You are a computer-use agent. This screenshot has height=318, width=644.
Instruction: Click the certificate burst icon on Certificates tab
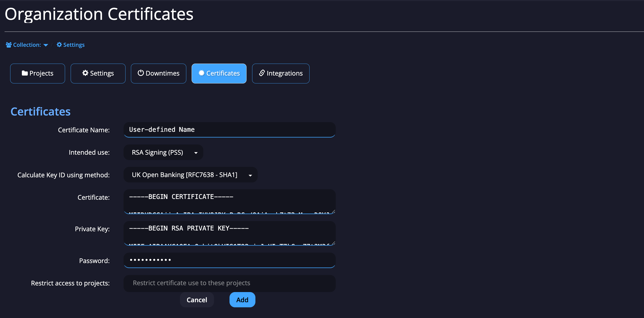(x=201, y=73)
